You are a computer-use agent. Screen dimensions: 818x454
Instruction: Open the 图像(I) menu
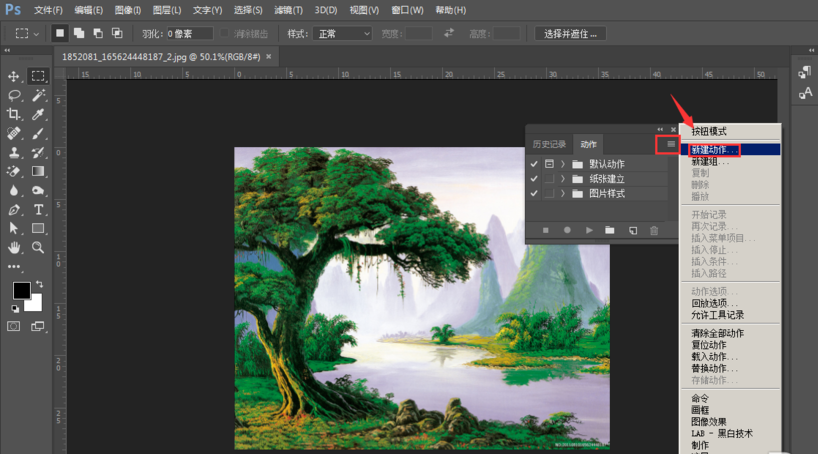pyautogui.click(x=128, y=10)
